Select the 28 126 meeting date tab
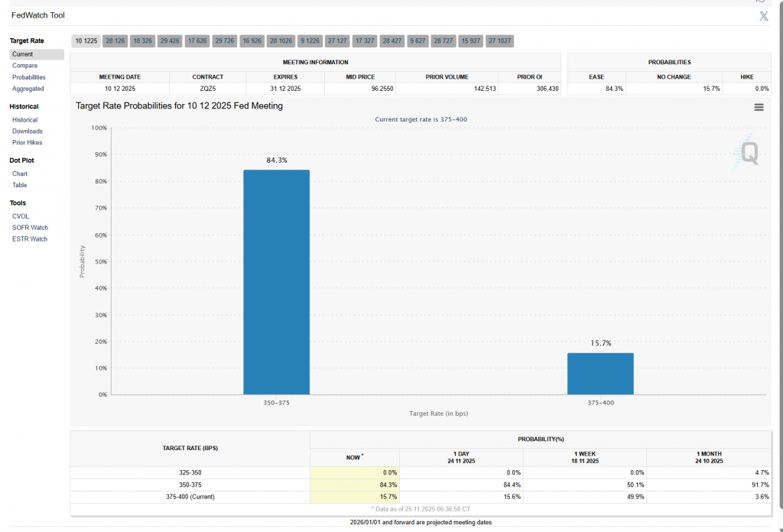This screenshot has height=532, width=783. (x=115, y=41)
